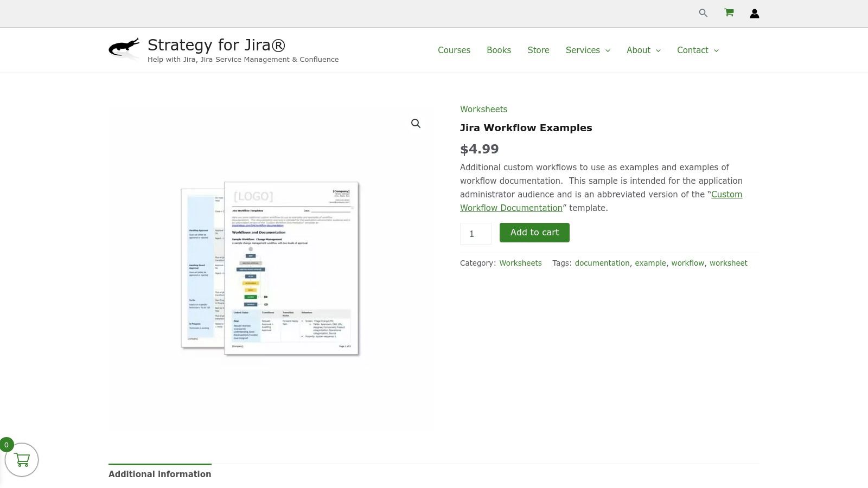This screenshot has height=488, width=868.
Task: Open the user account icon
Action: pyautogui.click(x=755, y=14)
